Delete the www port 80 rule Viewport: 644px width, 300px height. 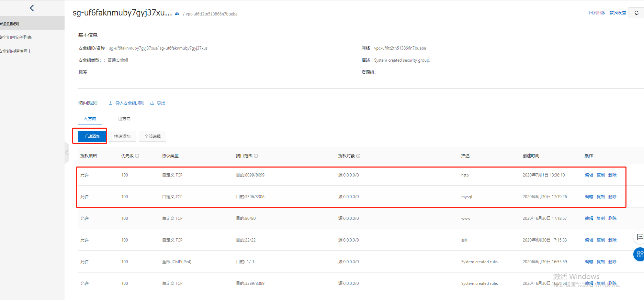coord(612,218)
